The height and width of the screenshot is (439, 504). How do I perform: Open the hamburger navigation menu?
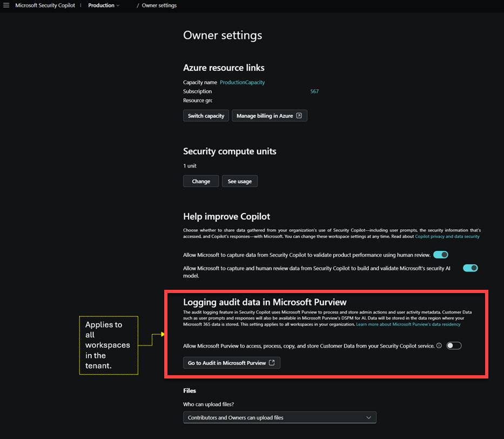(x=6, y=5)
